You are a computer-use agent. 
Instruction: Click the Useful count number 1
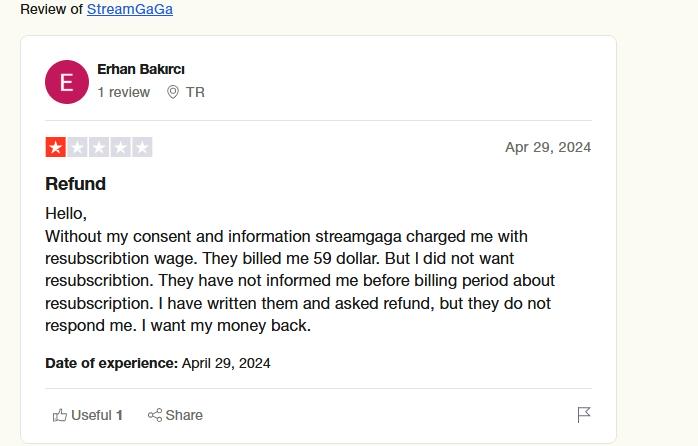click(119, 415)
